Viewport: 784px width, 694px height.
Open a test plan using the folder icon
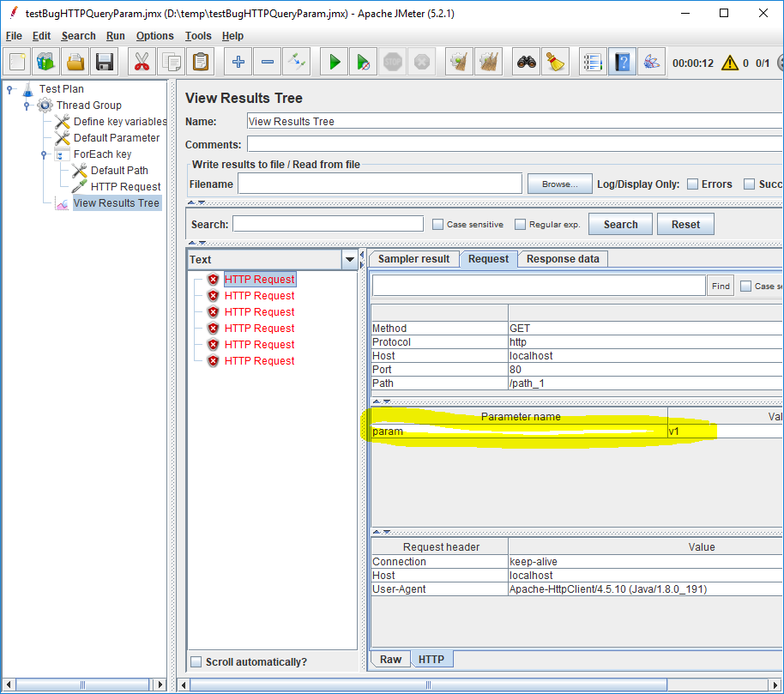tap(74, 61)
